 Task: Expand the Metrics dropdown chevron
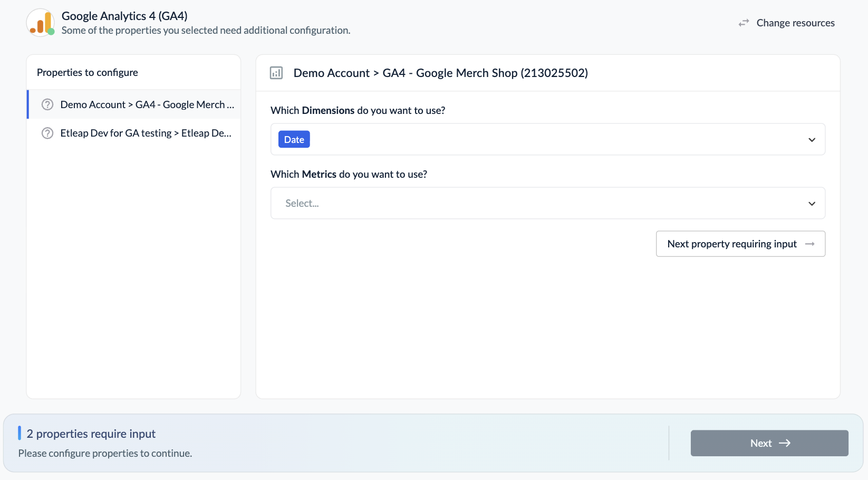(x=812, y=204)
